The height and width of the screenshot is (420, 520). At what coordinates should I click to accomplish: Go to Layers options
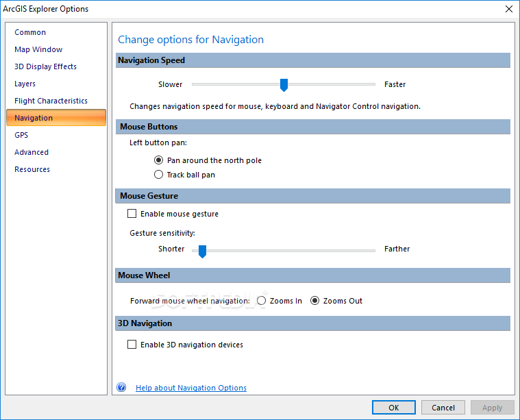click(x=25, y=84)
